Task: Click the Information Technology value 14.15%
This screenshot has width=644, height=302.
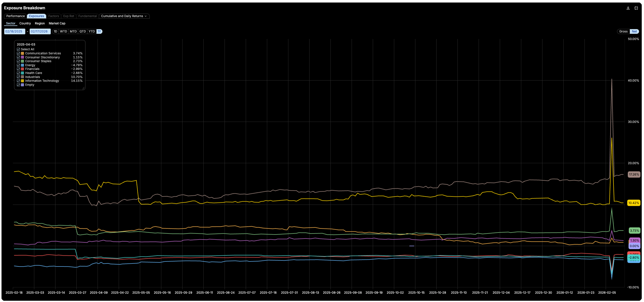Action: click(77, 81)
